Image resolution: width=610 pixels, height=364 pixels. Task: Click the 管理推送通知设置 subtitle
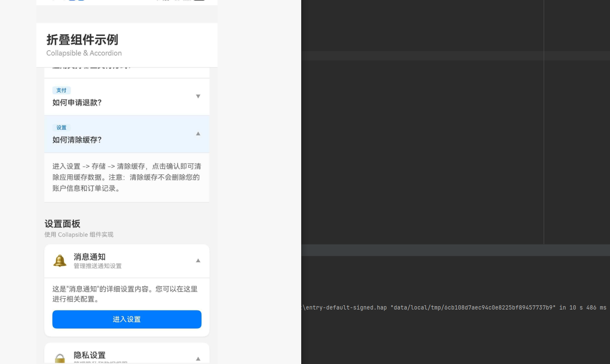pyautogui.click(x=98, y=266)
